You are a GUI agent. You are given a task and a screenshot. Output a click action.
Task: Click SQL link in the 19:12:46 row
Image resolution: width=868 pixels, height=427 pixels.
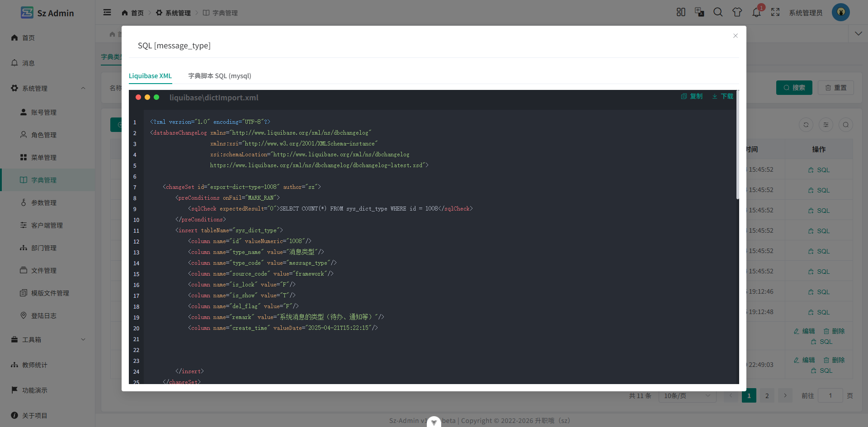tap(819, 292)
